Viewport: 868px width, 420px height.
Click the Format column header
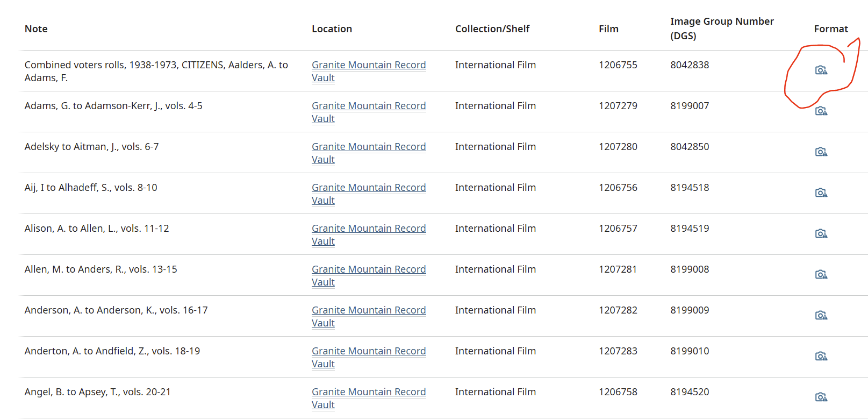(x=830, y=29)
